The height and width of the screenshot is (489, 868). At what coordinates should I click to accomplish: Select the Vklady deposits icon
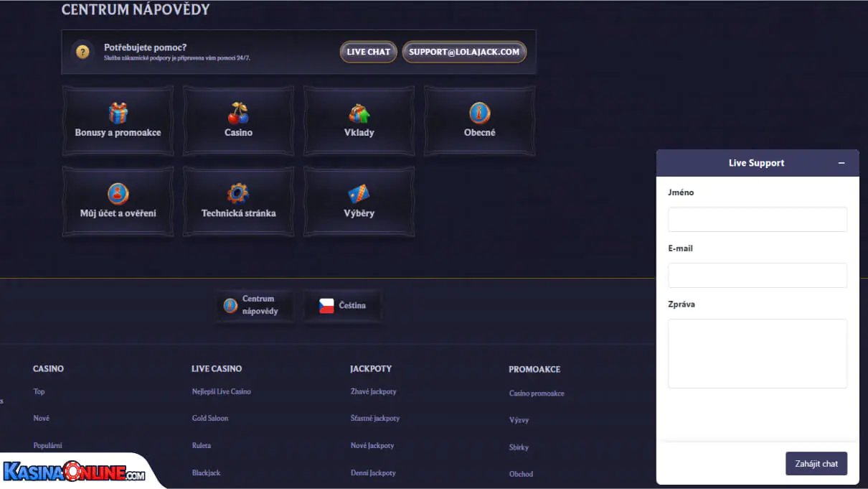click(359, 113)
